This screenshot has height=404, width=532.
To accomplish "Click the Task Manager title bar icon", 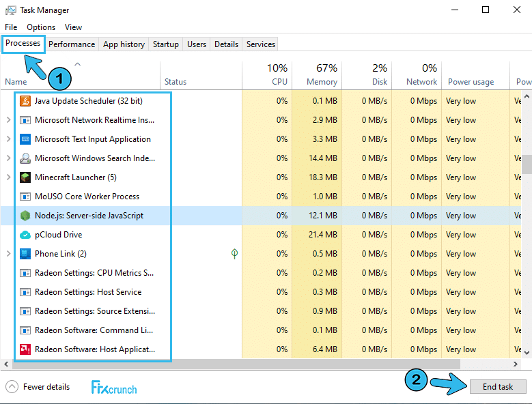I will [10, 10].
